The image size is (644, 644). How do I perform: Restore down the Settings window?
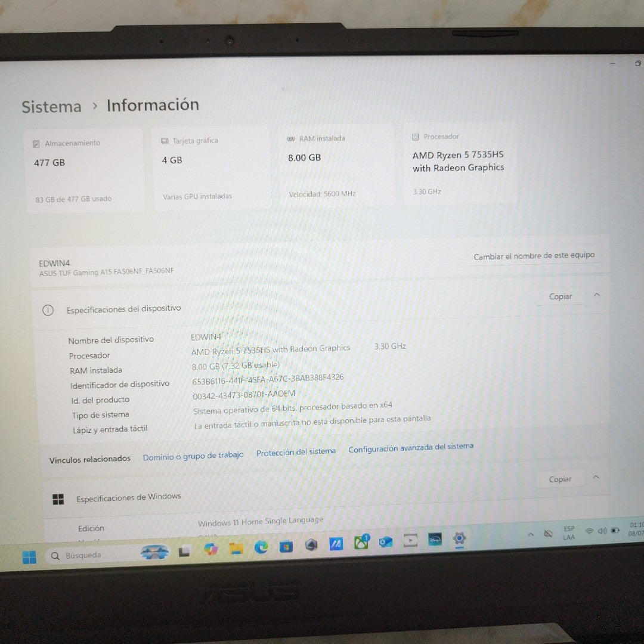[x=638, y=63]
